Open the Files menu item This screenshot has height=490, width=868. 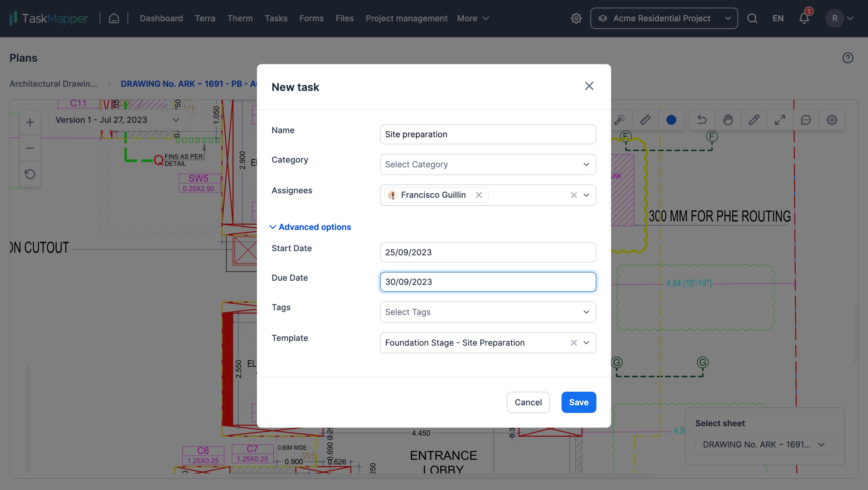(344, 18)
